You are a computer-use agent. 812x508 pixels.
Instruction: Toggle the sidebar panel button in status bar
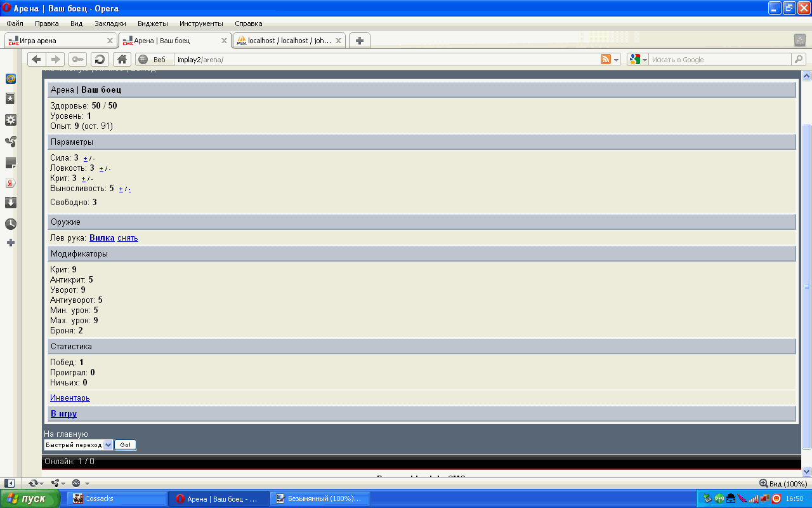pyautogui.click(x=10, y=483)
